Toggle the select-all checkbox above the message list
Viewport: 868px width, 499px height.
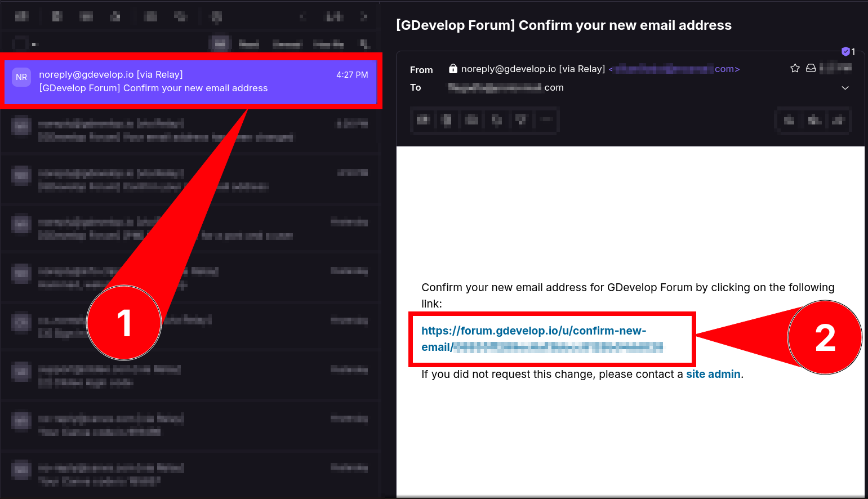[21, 43]
